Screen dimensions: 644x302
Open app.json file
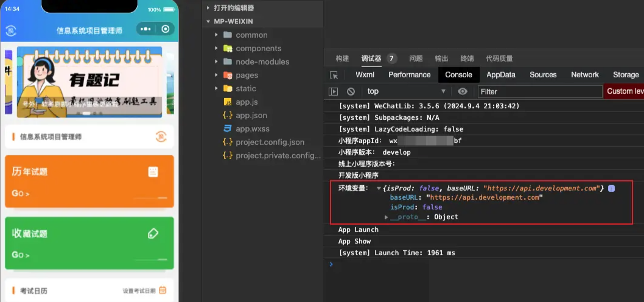click(x=251, y=116)
